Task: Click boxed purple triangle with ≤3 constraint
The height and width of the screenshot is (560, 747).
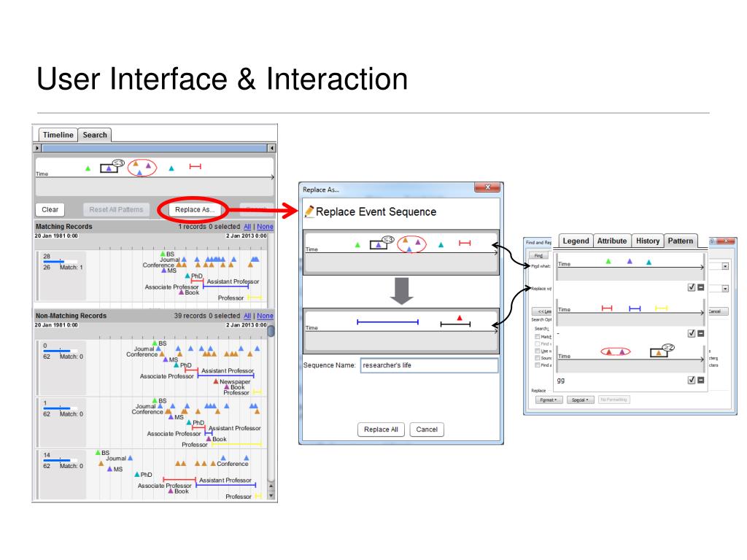Action: point(109,168)
